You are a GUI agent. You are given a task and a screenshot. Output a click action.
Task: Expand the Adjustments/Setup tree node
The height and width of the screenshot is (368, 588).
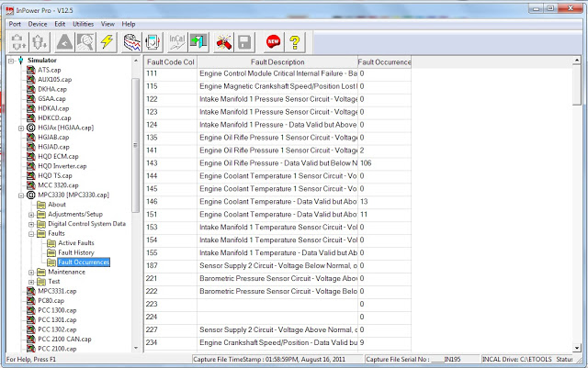(31, 214)
